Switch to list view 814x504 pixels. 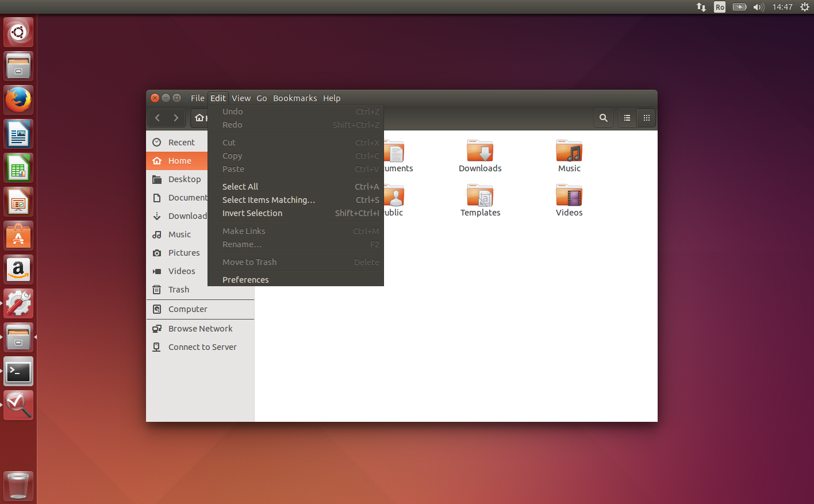[627, 118]
